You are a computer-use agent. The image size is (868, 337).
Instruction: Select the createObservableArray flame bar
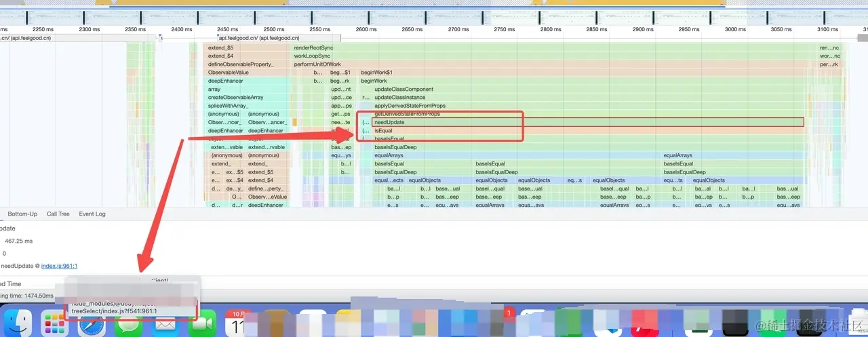[247, 98]
